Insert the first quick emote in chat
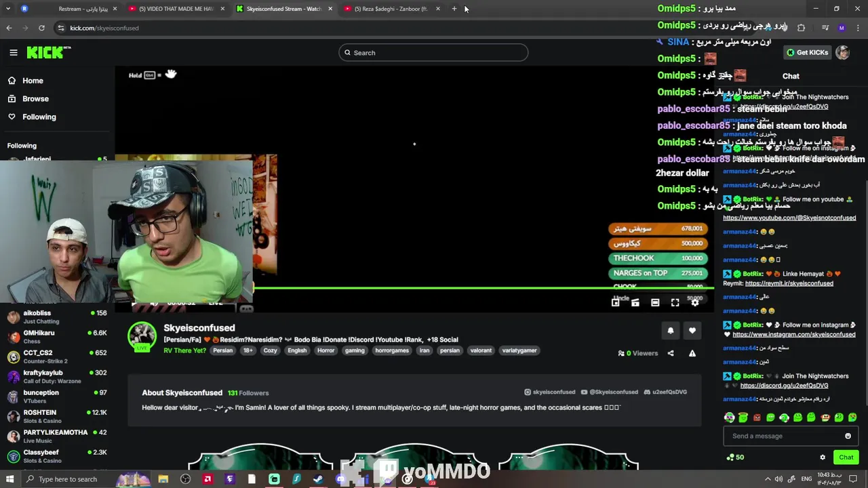The height and width of the screenshot is (488, 868). (729, 418)
